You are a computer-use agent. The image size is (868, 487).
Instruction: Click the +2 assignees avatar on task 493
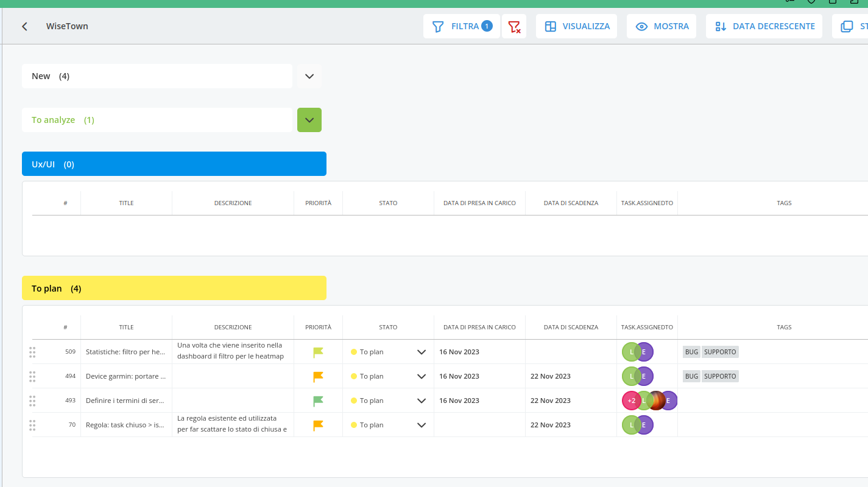tap(631, 401)
